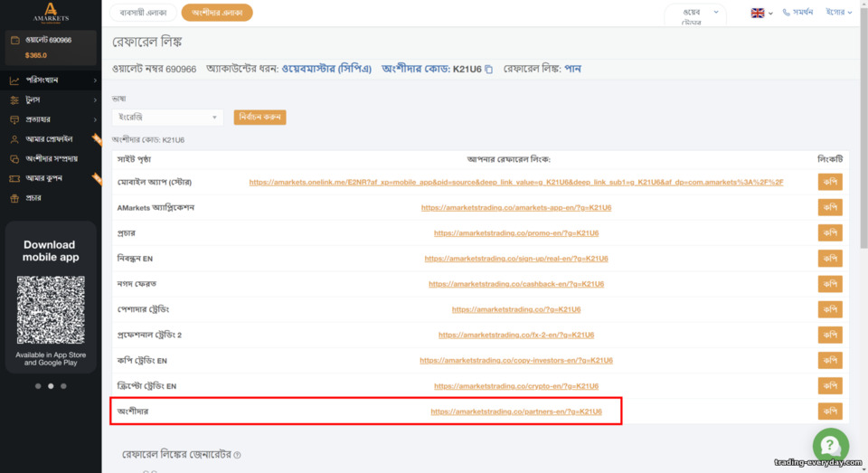The height and width of the screenshot is (473, 868).
Task: Copy the নগদ ফেরত referral link
Action: 830,284
